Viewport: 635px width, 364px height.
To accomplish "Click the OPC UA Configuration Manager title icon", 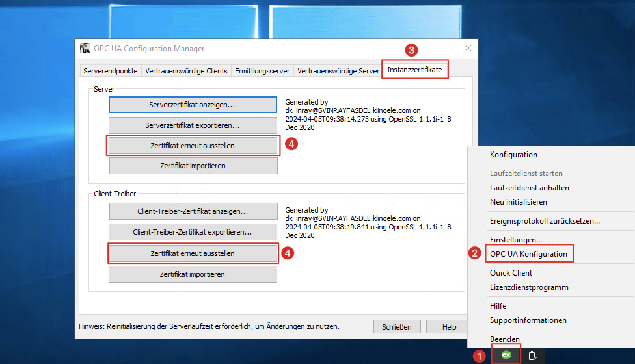I will 85,49.
